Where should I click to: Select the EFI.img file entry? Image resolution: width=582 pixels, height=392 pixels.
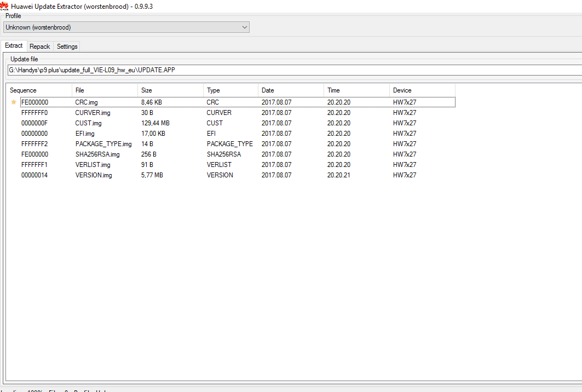click(x=85, y=133)
